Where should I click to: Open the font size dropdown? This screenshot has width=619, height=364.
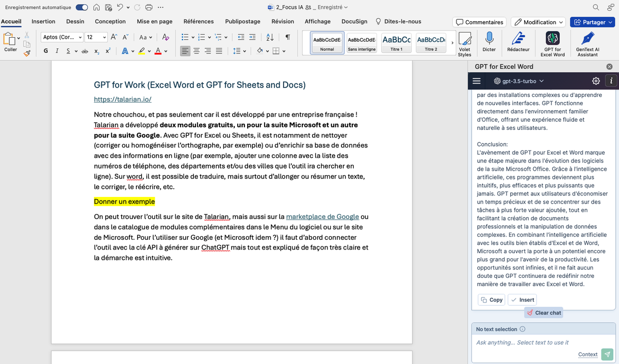pos(105,37)
